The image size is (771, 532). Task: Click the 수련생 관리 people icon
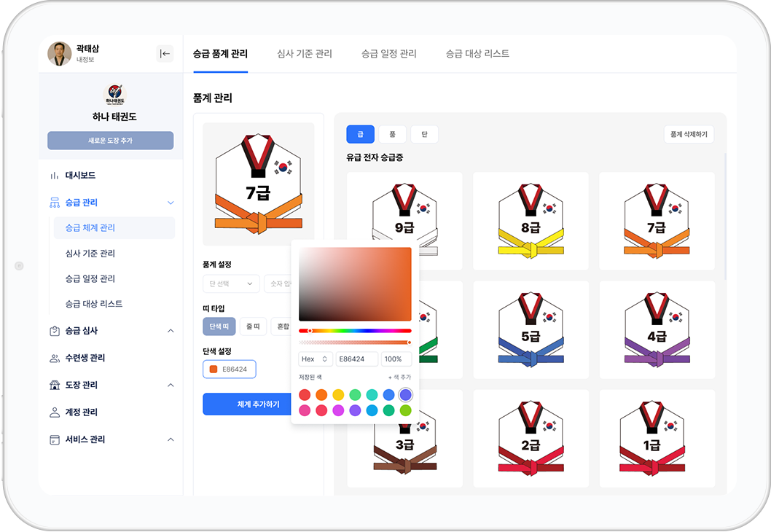(x=54, y=358)
